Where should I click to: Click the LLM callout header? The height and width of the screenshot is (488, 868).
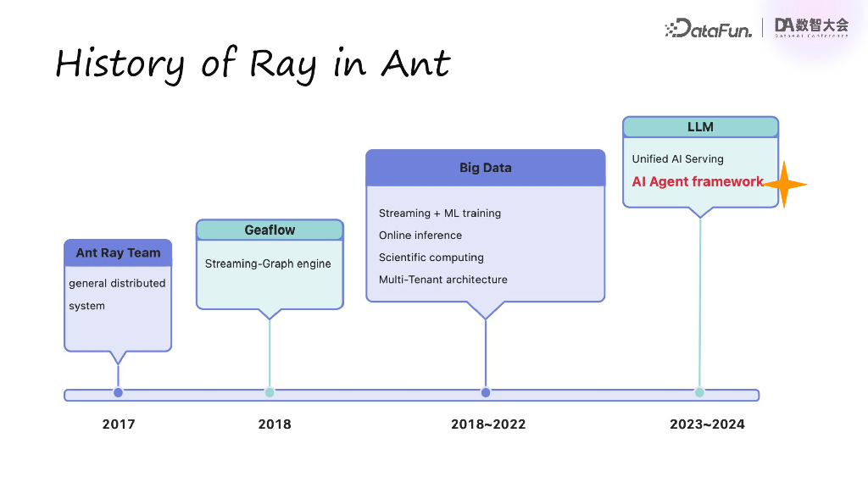pos(700,127)
